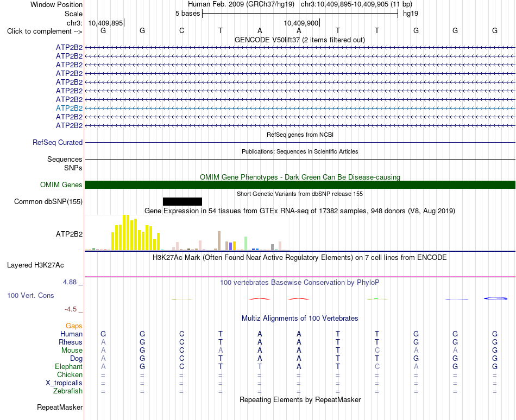Select the X_tropicalis species label
Image resolution: width=516 pixels, height=420 pixels.
point(64,383)
